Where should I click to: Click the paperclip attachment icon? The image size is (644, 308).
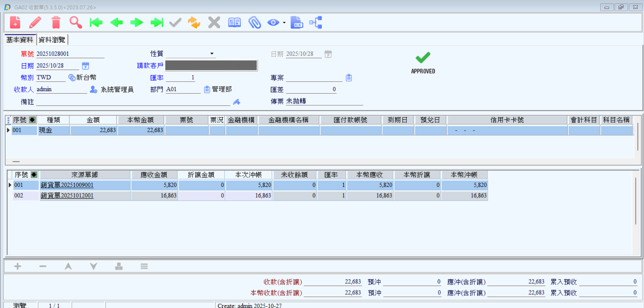click(255, 23)
